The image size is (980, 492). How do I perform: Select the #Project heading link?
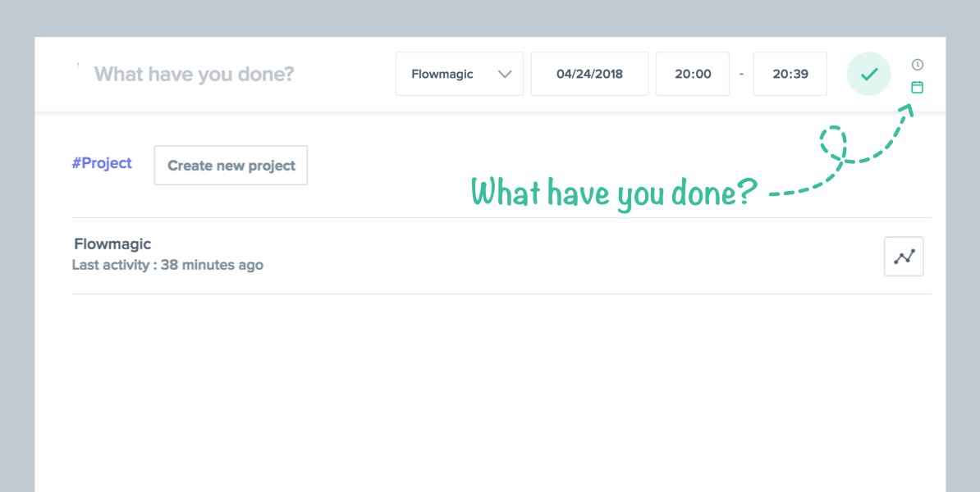coord(102,163)
